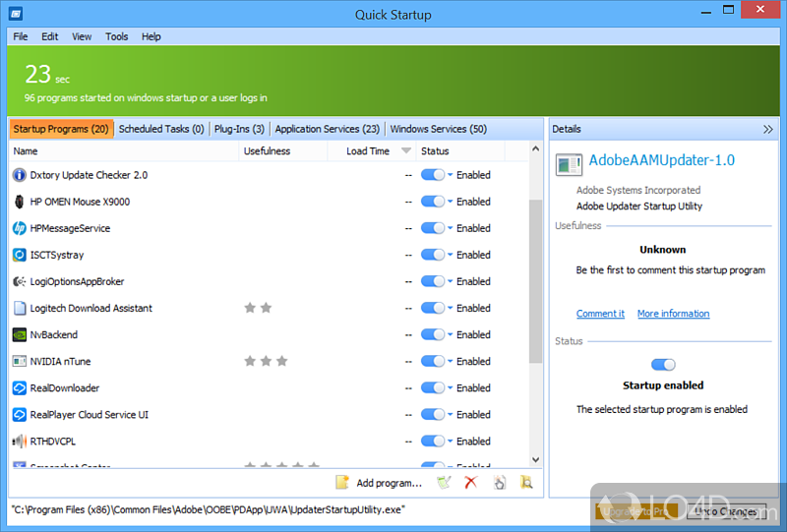
Task: Click the list scrollbar up arrow
Action: pyautogui.click(x=535, y=148)
